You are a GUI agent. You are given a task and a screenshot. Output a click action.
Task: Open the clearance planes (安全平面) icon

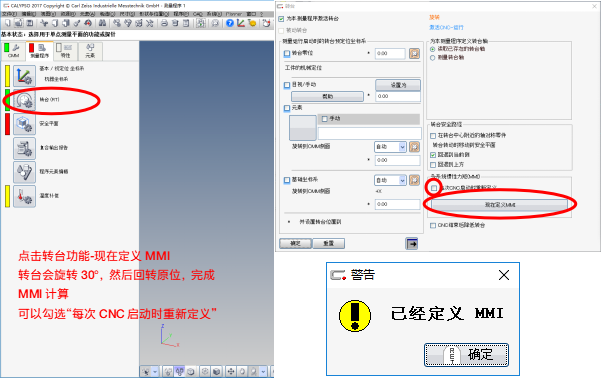click(25, 124)
